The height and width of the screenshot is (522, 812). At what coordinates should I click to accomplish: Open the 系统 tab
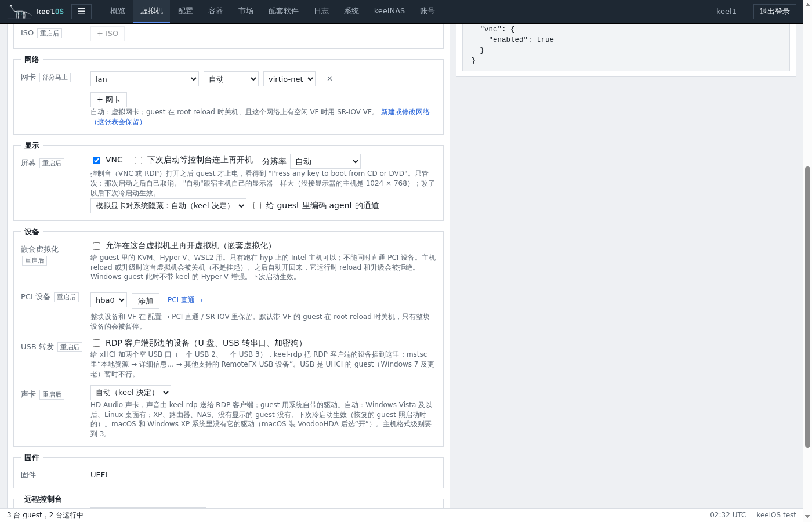click(x=351, y=11)
